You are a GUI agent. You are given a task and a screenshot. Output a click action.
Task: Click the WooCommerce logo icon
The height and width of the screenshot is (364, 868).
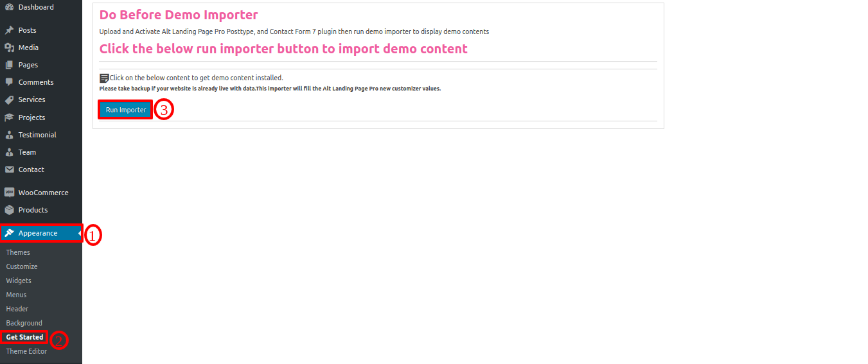9,193
